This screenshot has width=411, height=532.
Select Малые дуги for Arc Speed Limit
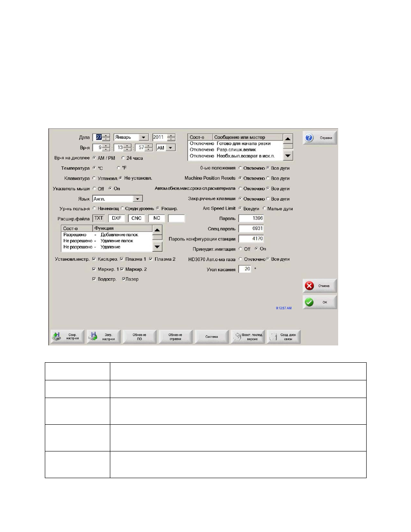click(265, 209)
